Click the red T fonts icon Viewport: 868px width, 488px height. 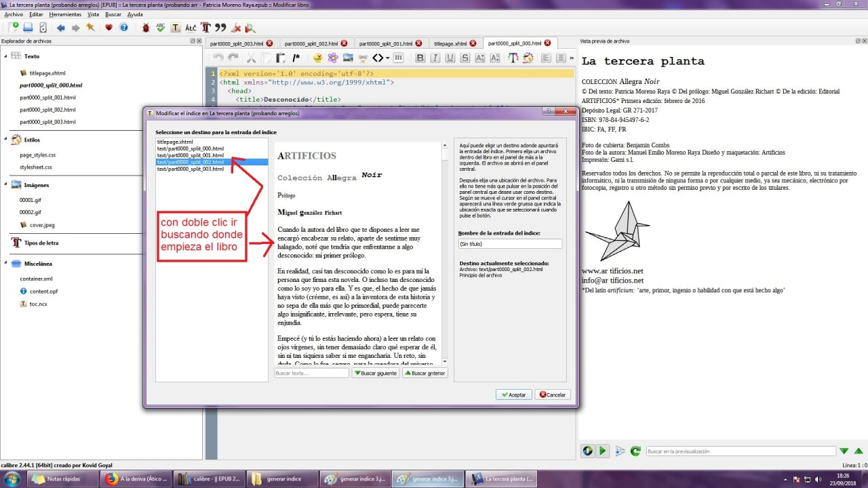[x=205, y=28]
